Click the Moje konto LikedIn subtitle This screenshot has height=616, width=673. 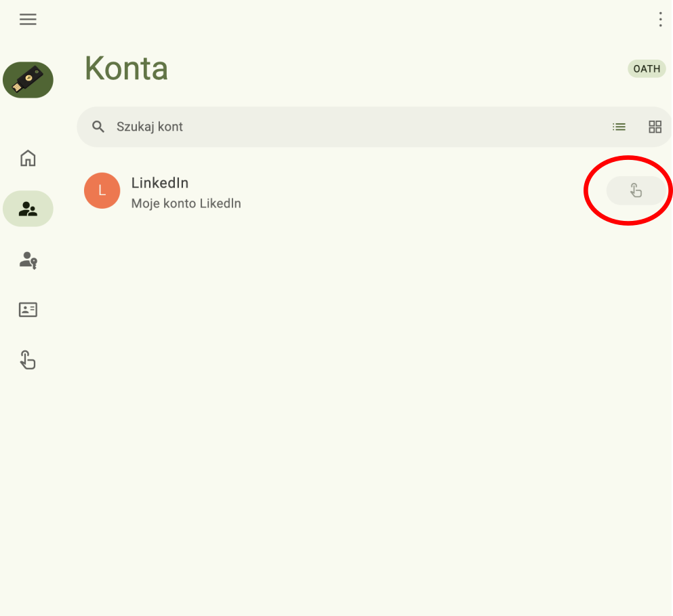tap(186, 203)
